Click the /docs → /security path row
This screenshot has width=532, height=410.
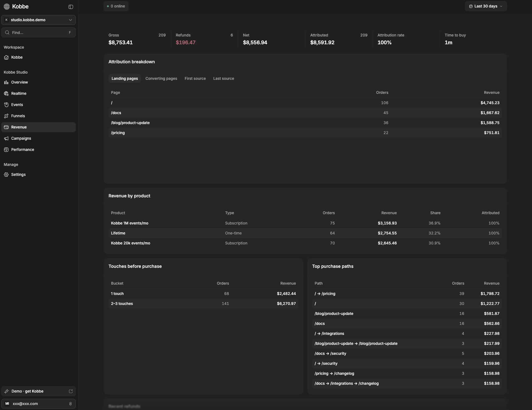coord(407,354)
